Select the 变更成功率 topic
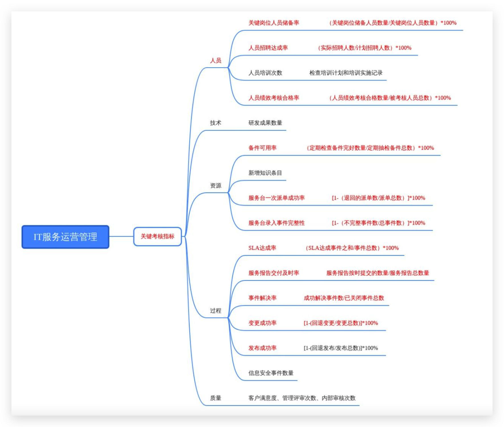The width and height of the screenshot is (504, 427). tap(262, 323)
